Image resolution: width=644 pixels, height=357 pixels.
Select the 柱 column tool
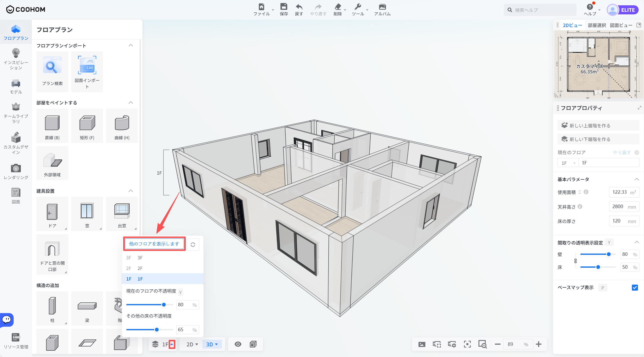[52, 308]
